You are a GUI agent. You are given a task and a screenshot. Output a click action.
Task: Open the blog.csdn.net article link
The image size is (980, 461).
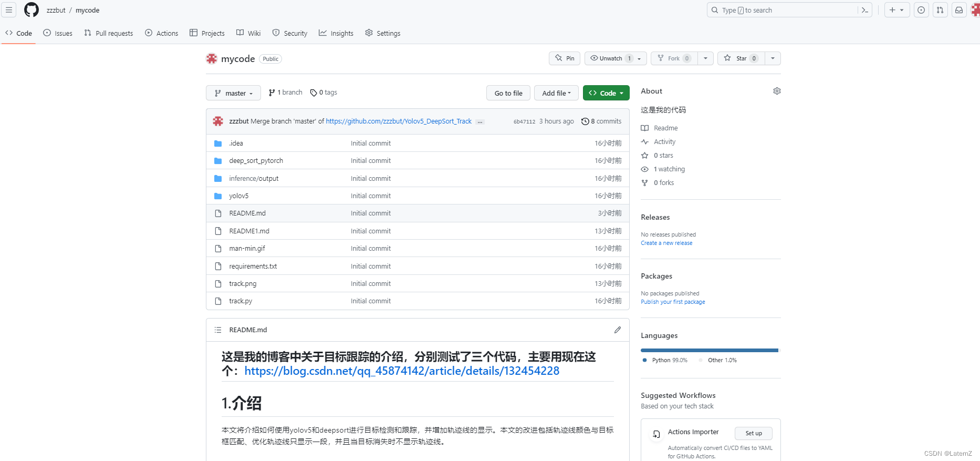click(x=402, y=371)
